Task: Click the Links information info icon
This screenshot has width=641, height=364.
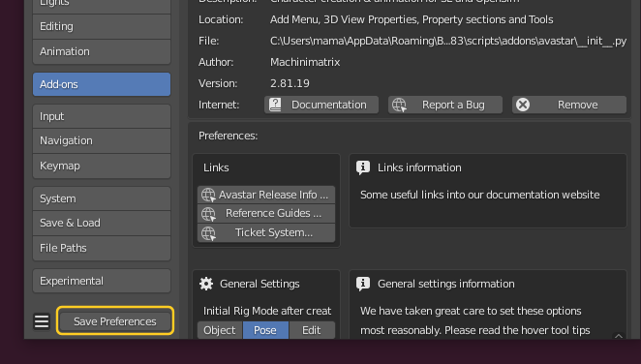Action: [x=363, y=167]
